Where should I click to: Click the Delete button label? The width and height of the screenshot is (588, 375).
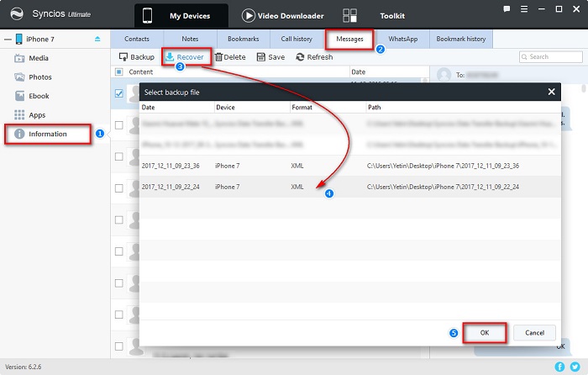point(234,57)
